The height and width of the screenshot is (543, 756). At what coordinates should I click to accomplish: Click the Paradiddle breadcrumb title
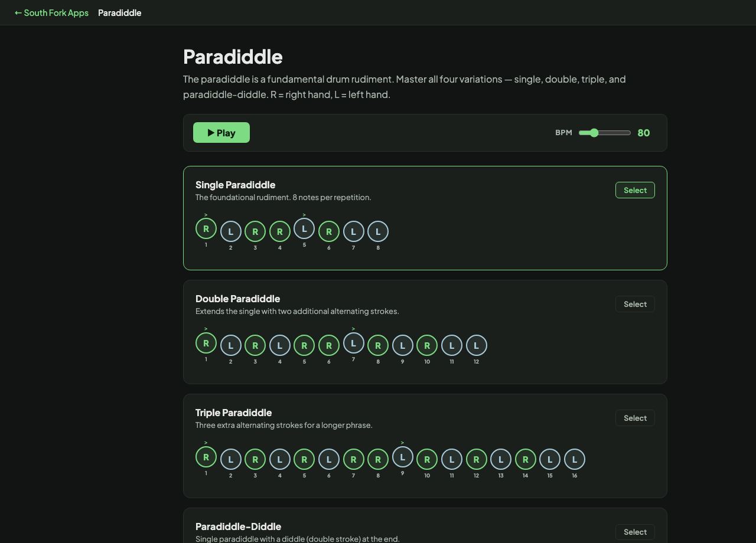pyautogui.click(x=120, y=12)
